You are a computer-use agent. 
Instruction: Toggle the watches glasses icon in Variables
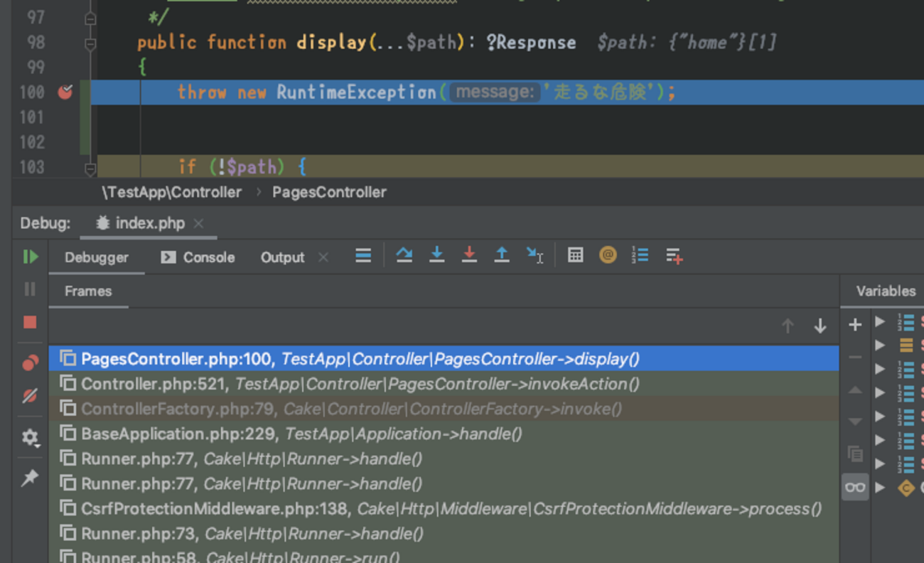(855, 487)
